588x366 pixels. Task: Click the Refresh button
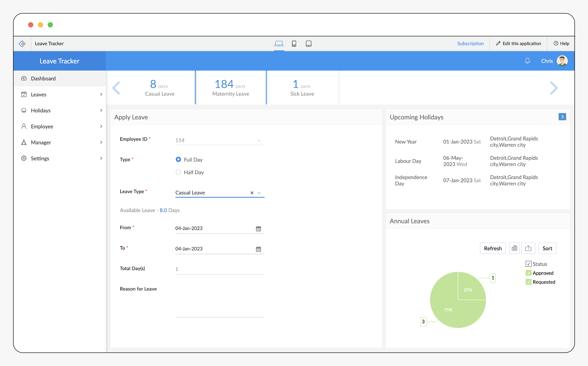coord(493,248)
